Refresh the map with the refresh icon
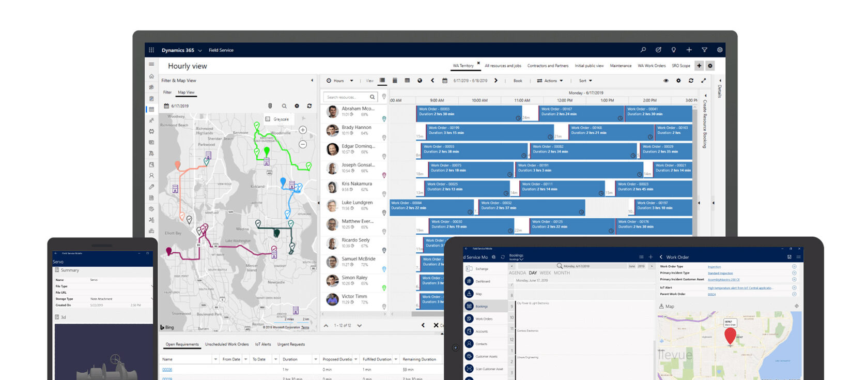Image resolution: width=868 pixels, height=380 pixels. coord(309,106)
